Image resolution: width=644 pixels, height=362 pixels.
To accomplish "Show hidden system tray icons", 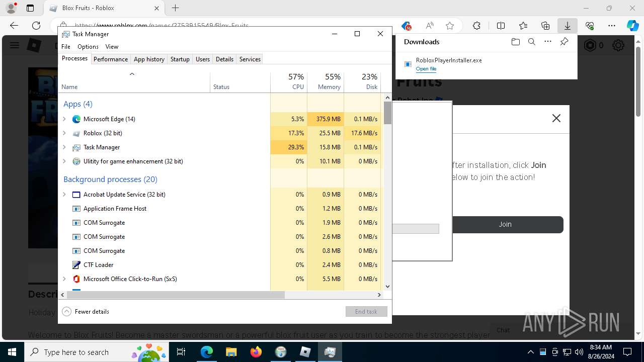I will point(530,352).
